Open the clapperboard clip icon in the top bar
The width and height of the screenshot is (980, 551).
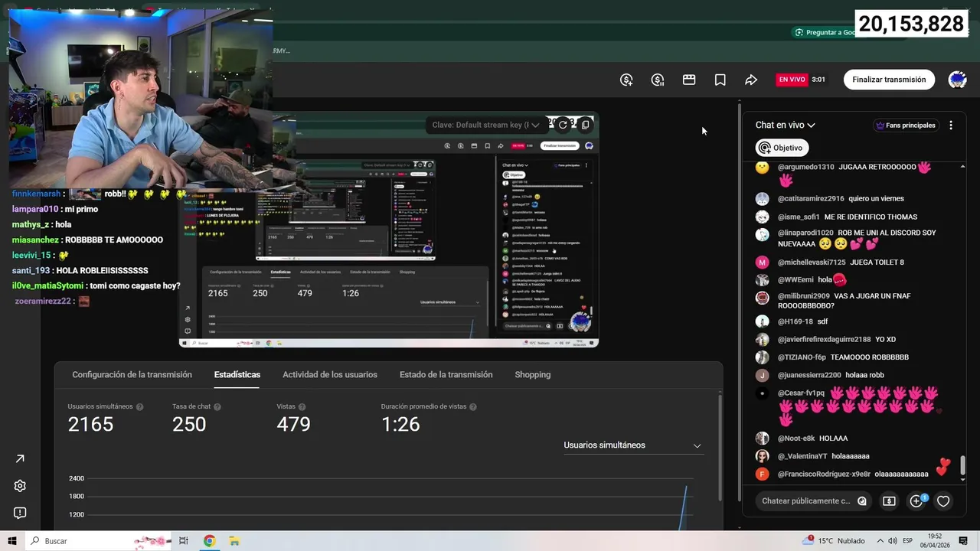coord(689,80)
